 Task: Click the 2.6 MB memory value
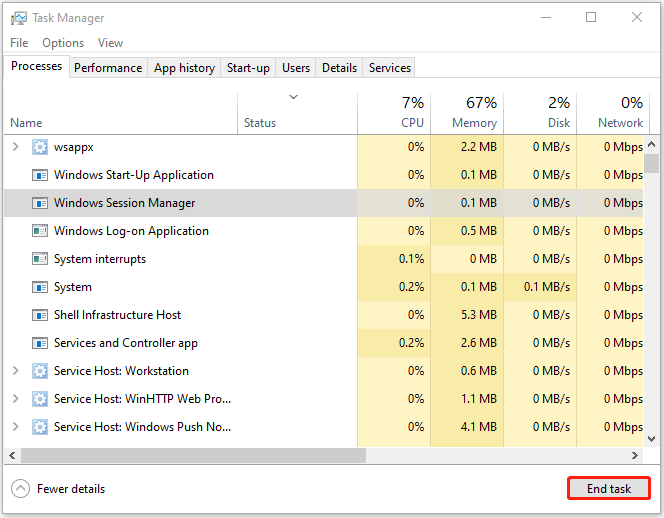pyautogui.click(x=479, y=343)
